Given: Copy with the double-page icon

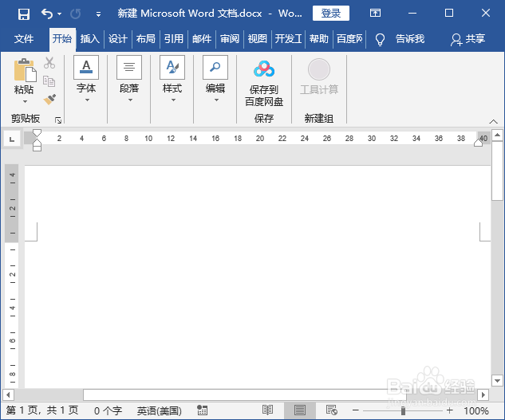Looking at the screenshot, I should pyautogui.click(x=49, y=81).
